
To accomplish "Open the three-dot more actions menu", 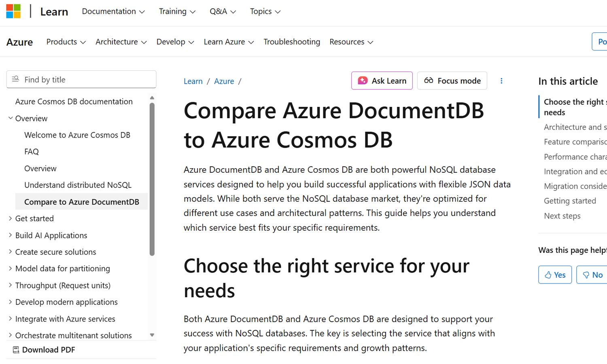I will 501,81.
